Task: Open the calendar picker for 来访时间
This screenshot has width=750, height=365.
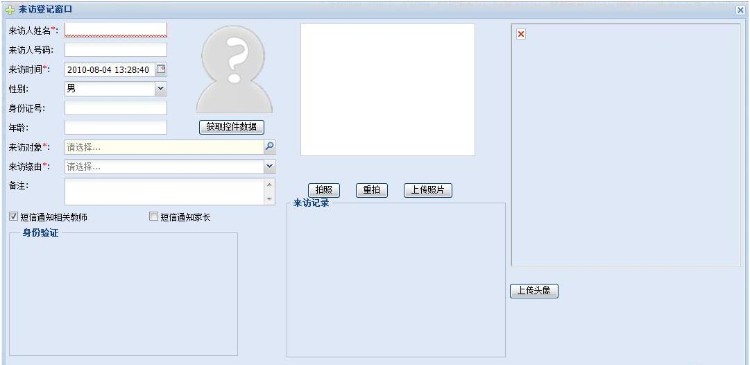Action: point(161,69)
